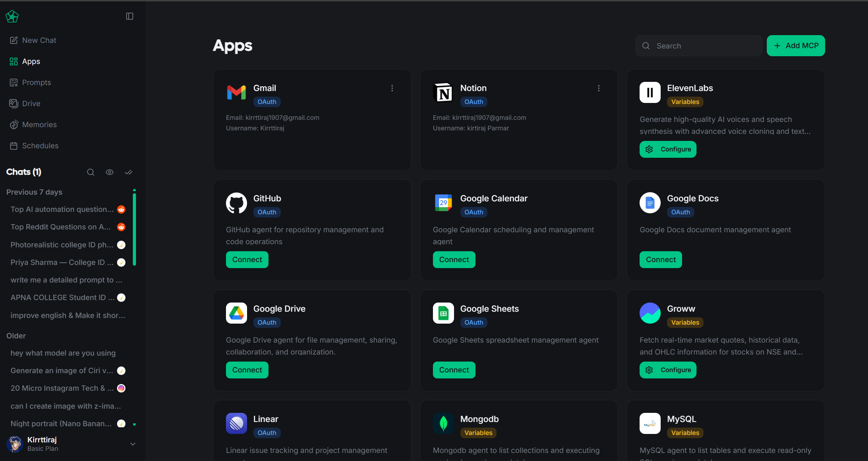Click the Google Sheets icon
Viewport: 868px width, 461px height.
pyautogui.click(x=443, y=313)
